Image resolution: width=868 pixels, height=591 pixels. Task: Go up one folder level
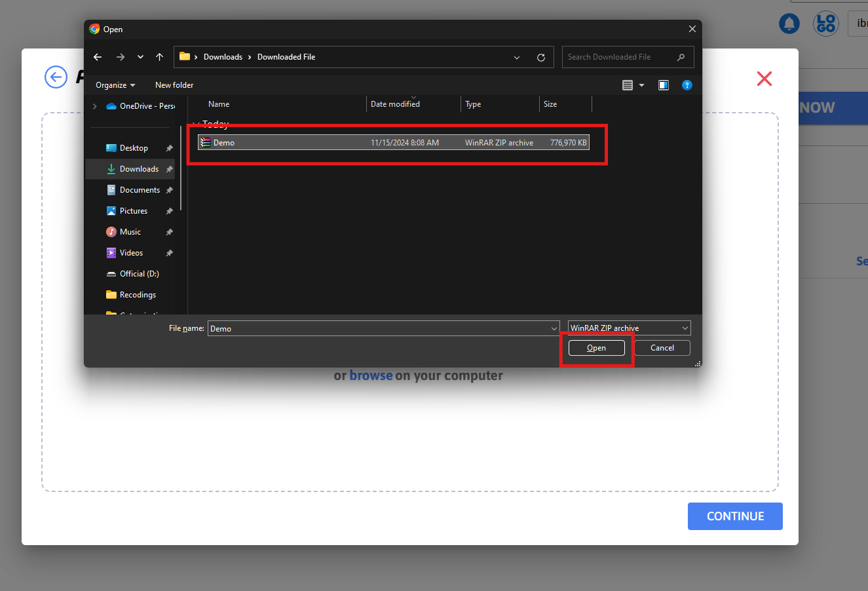click(x=159, y=57)
